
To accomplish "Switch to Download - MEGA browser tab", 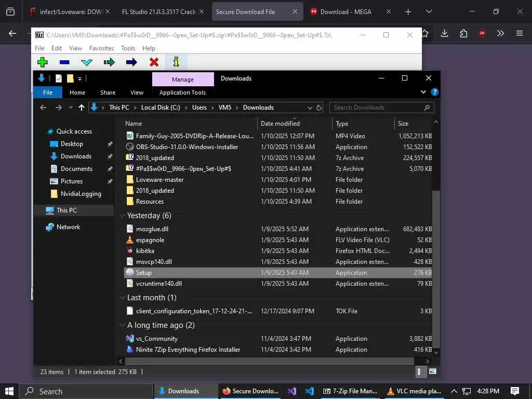I will (345, 12).
